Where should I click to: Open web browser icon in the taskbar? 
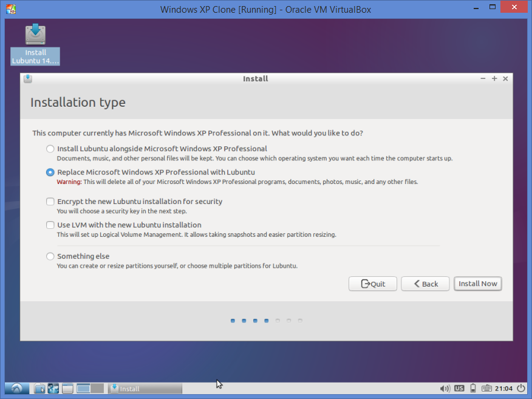(53, 388)
